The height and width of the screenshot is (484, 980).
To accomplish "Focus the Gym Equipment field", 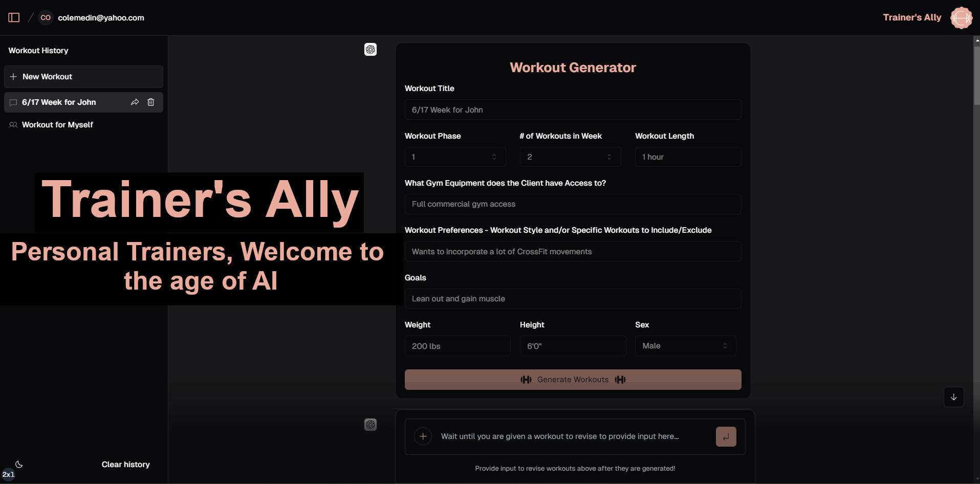I will [573, 204].
